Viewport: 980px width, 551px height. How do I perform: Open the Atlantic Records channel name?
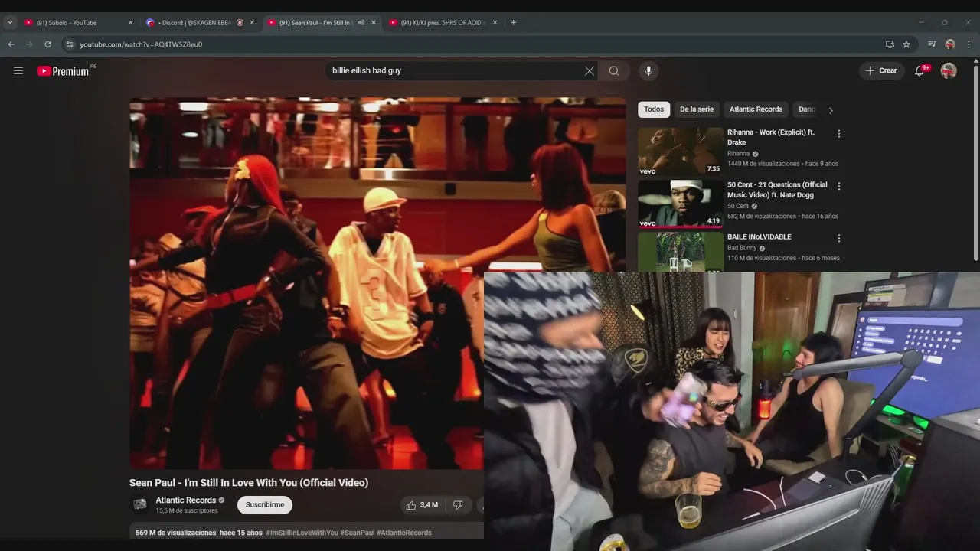click(x=186, y=500)
